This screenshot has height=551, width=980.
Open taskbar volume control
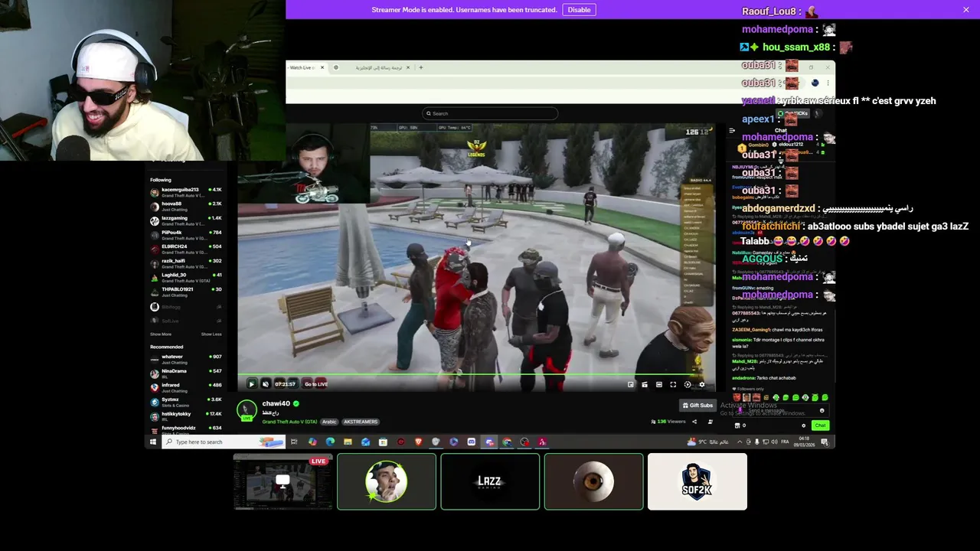coord(773,442)
